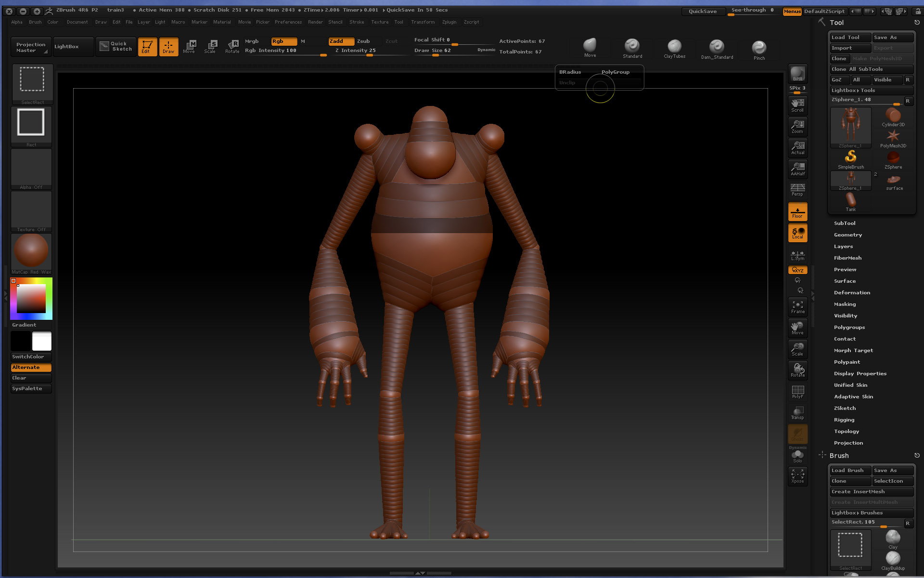Screen dimensions: 924x578
Task: Click the Xpose icon
Action: point(797,476)
